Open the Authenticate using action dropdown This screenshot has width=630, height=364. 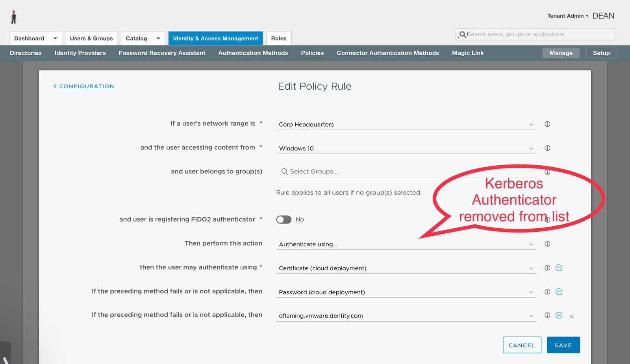[x=406, y=244]
